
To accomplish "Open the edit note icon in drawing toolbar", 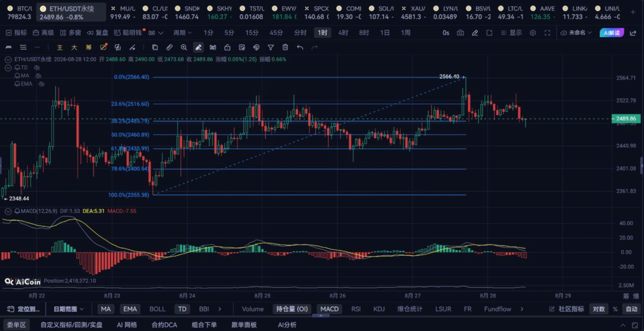I will click(242, 47).
